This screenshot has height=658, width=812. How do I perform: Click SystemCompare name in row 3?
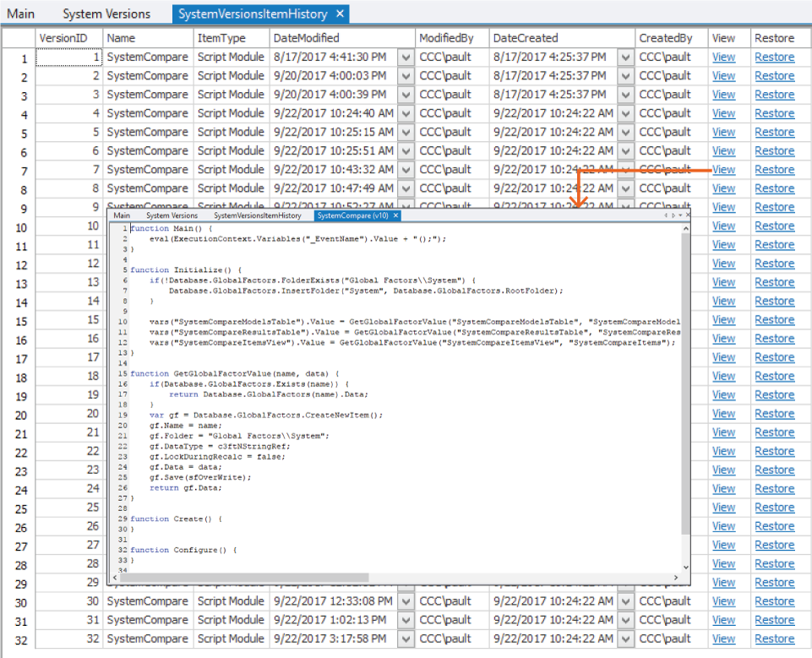click(148, 95)
